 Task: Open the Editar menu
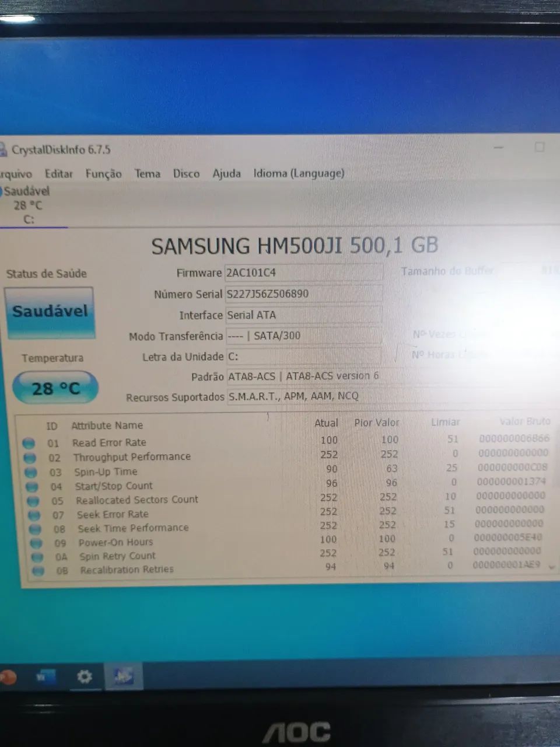coord(59,174)
